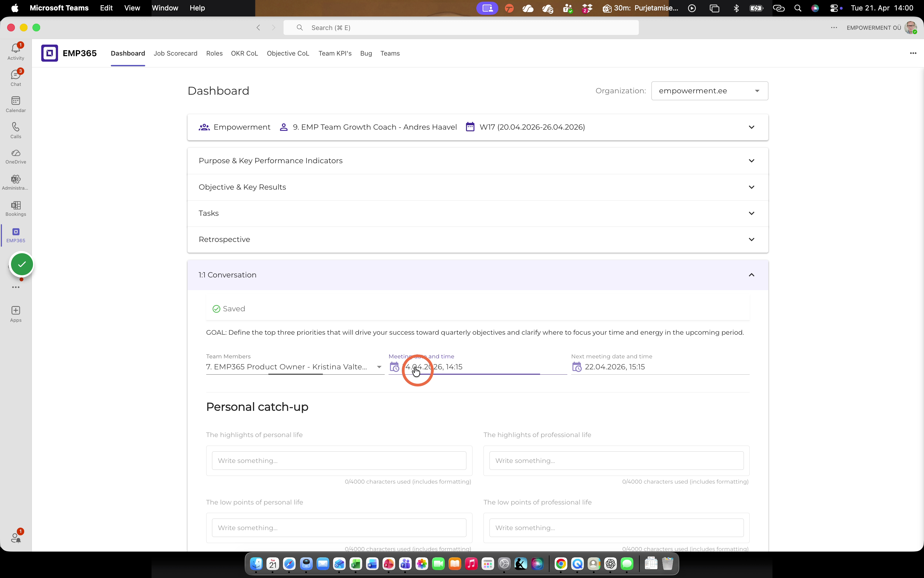Switch to the OKR CoL tab
The height and width of the screenshot is (578, 924).
coord(244,53)
